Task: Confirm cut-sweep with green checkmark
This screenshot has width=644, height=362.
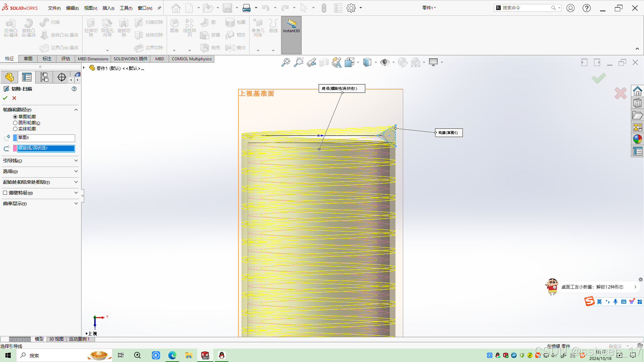Action: pos(5,98)
